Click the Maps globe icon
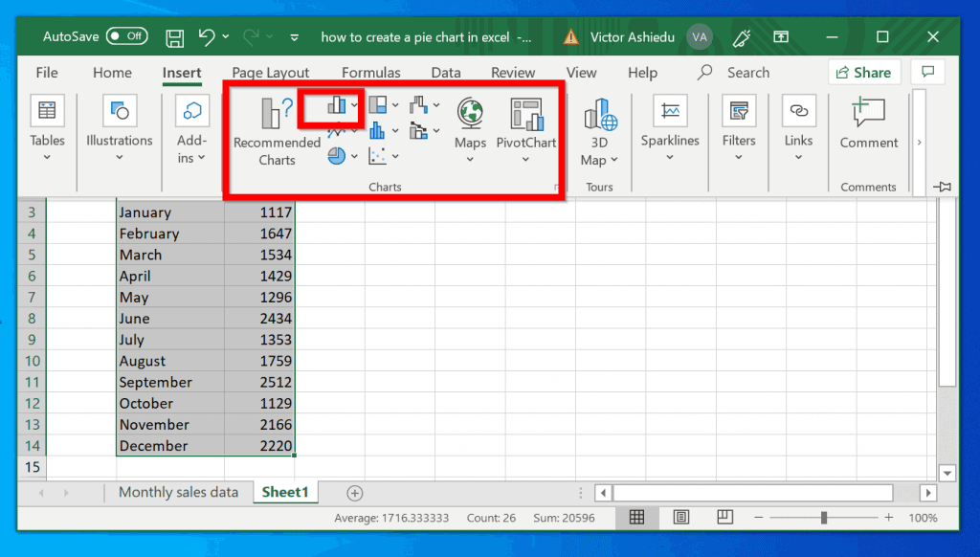The height and width of the screenshot is (557, 980). point(470,114)
